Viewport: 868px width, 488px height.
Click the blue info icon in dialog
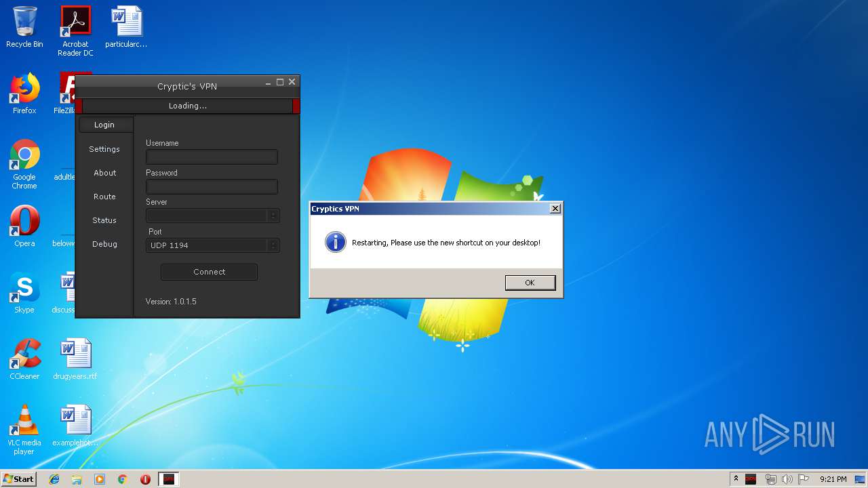(x=336, y=242)
